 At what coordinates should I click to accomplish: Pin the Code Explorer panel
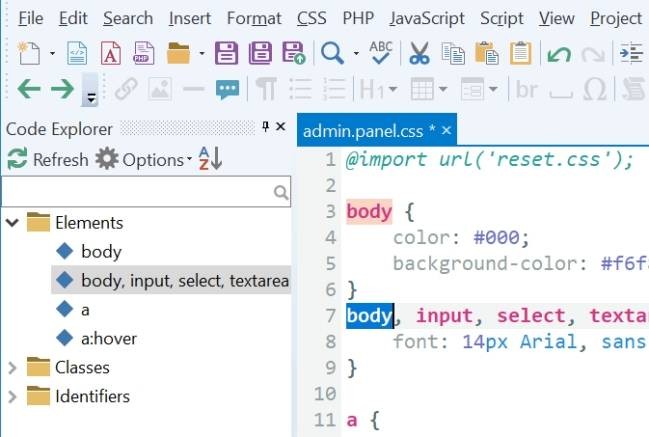tap(266, 128)
